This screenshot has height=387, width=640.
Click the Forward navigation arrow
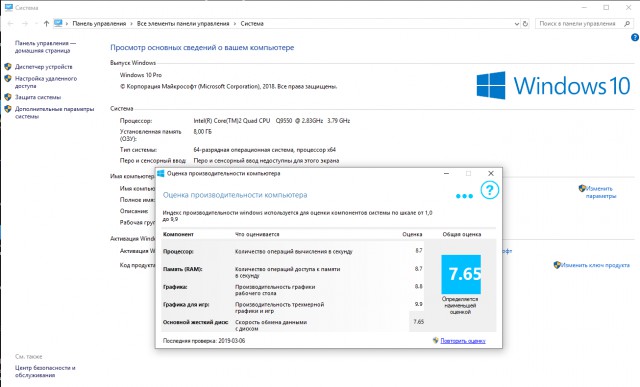[x=24, y=24]
